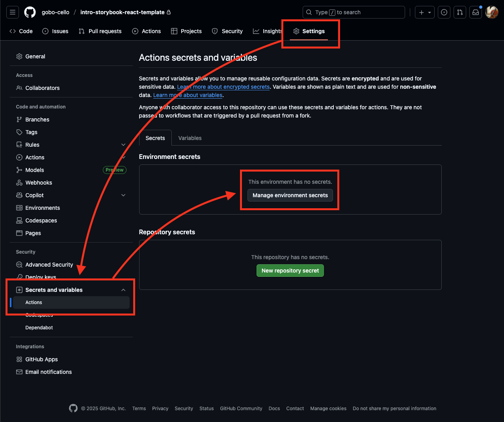Open Actions under Code and automation
This screenshot has width=504, height=422.
71,157
